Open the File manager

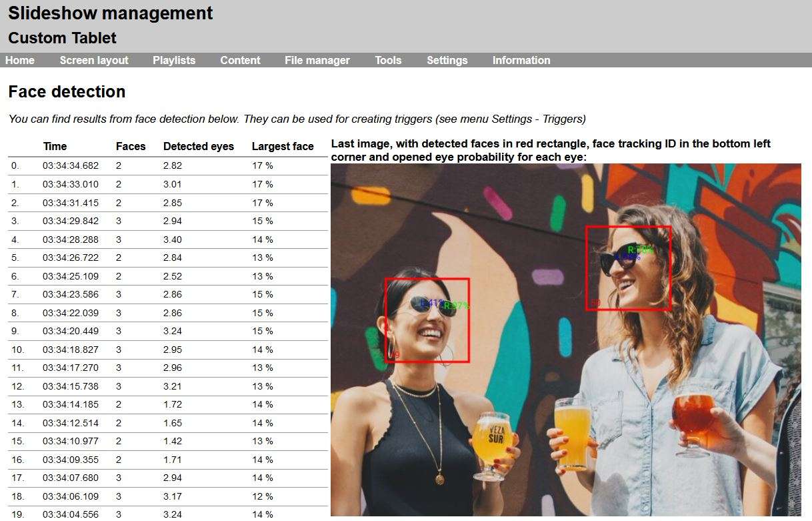point(317,60)
